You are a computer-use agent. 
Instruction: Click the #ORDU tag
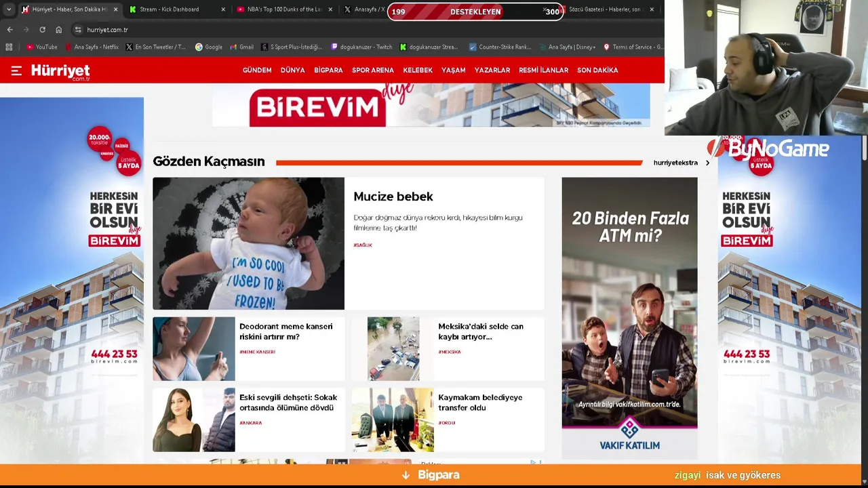[447, 423]
